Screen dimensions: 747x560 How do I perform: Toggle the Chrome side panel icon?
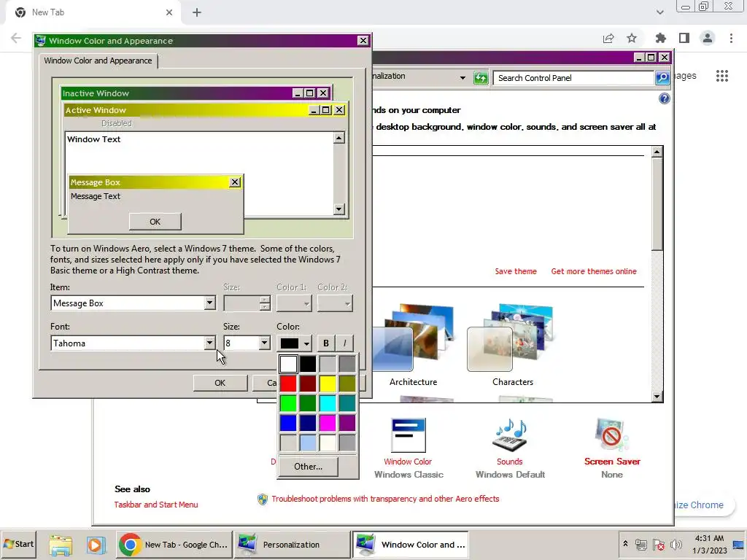pyautogui.click(x=684, y=38)
